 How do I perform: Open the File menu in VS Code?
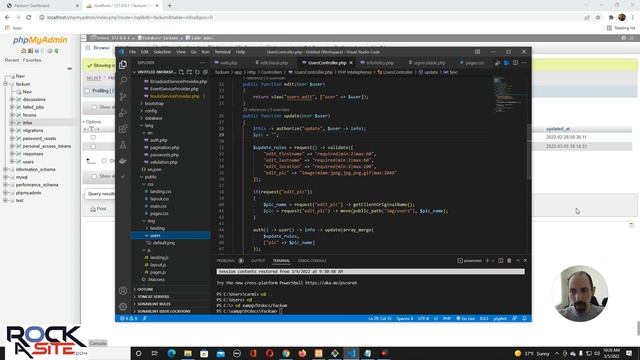(x=132, y=52)
